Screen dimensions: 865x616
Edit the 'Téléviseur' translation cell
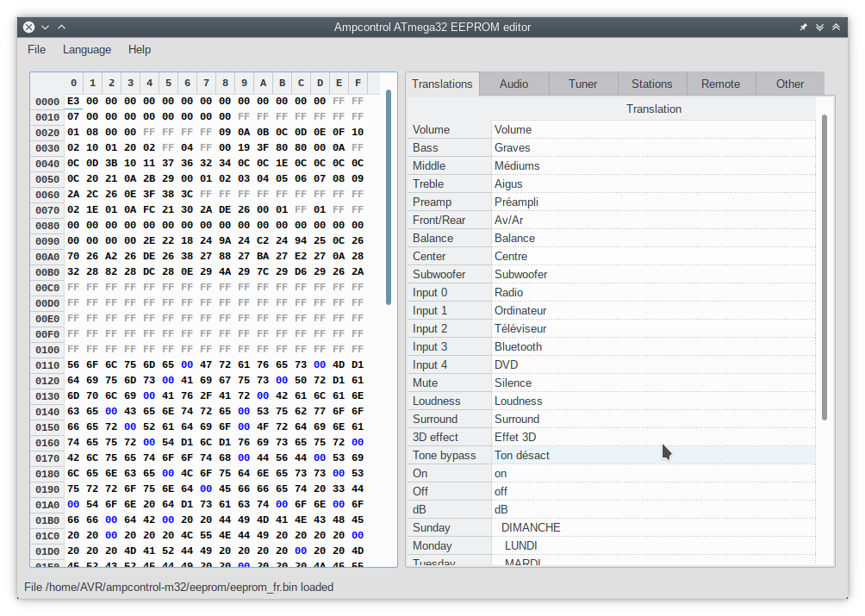coord(653,329)
